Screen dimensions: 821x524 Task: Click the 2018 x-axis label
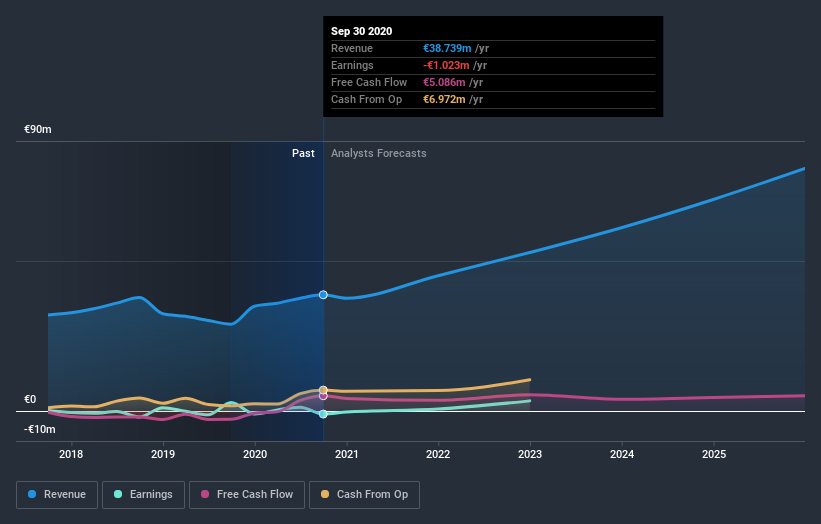71,454
